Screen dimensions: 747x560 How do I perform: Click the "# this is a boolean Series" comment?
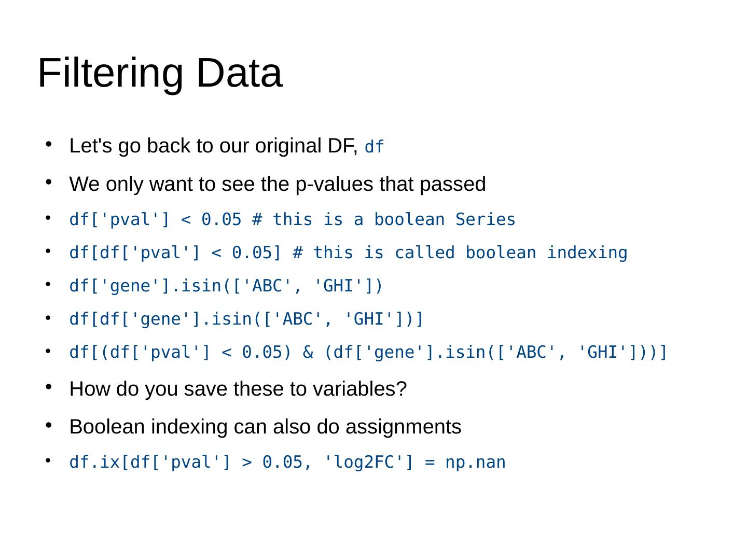(x=384, y=220)
